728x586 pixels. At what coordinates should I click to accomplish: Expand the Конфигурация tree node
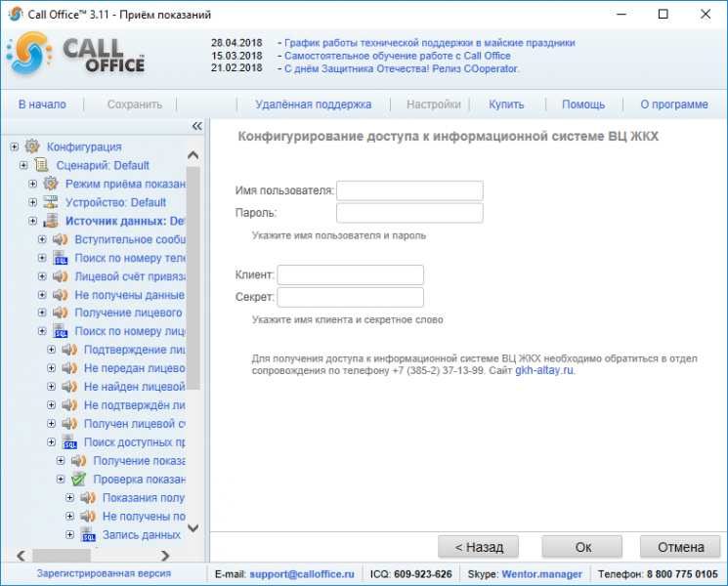pos(15,146)
